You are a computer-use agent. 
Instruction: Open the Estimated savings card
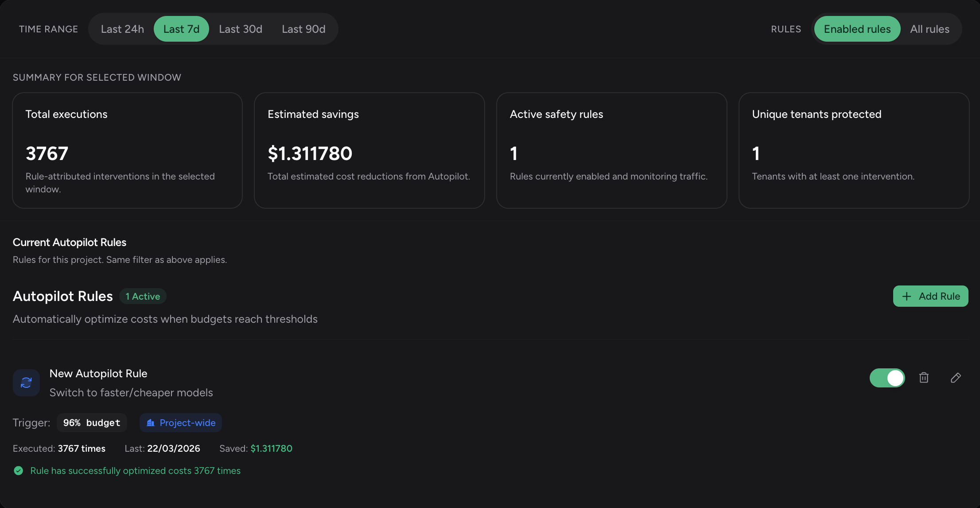369,150
